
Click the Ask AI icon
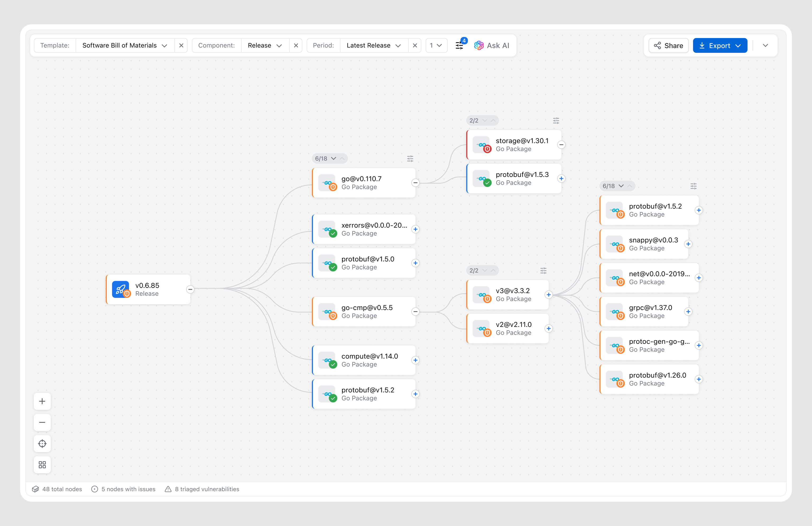[479, 45]
